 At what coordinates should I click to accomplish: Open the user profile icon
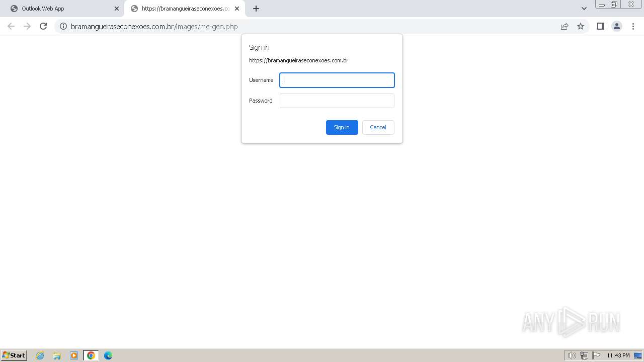(617, 26)
